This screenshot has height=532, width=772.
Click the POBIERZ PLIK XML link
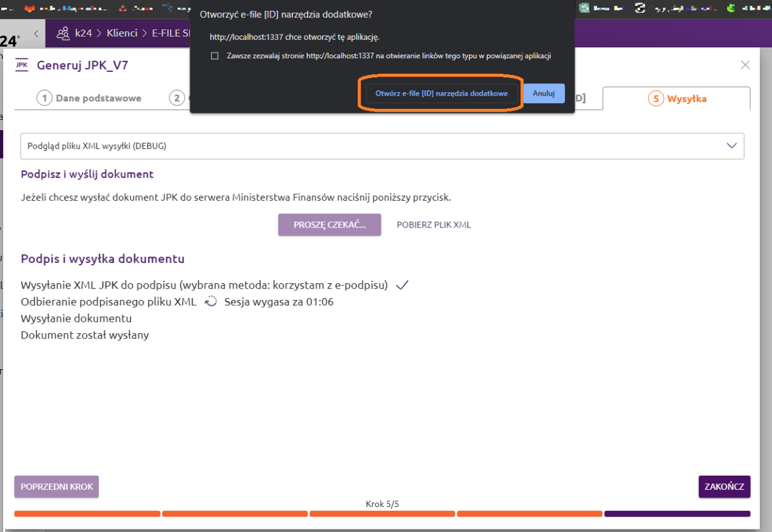pyautogui.click(x=434, y=225)
